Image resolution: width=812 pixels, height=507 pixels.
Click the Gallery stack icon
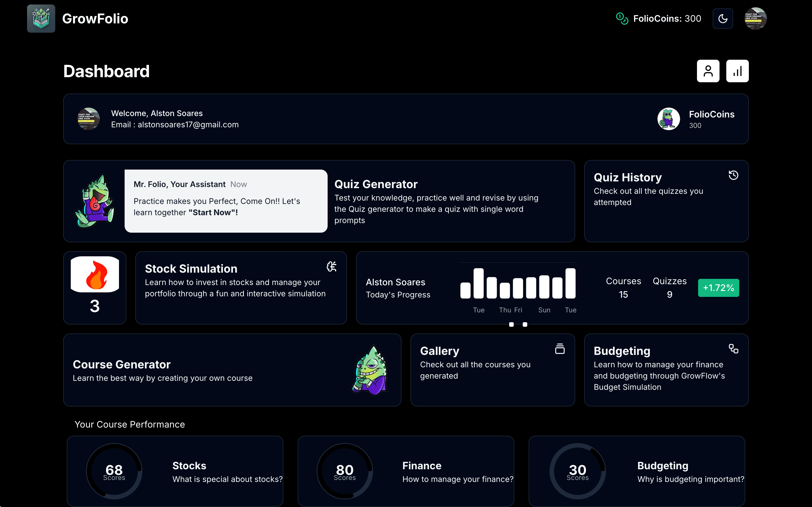(x=560, y=349)
